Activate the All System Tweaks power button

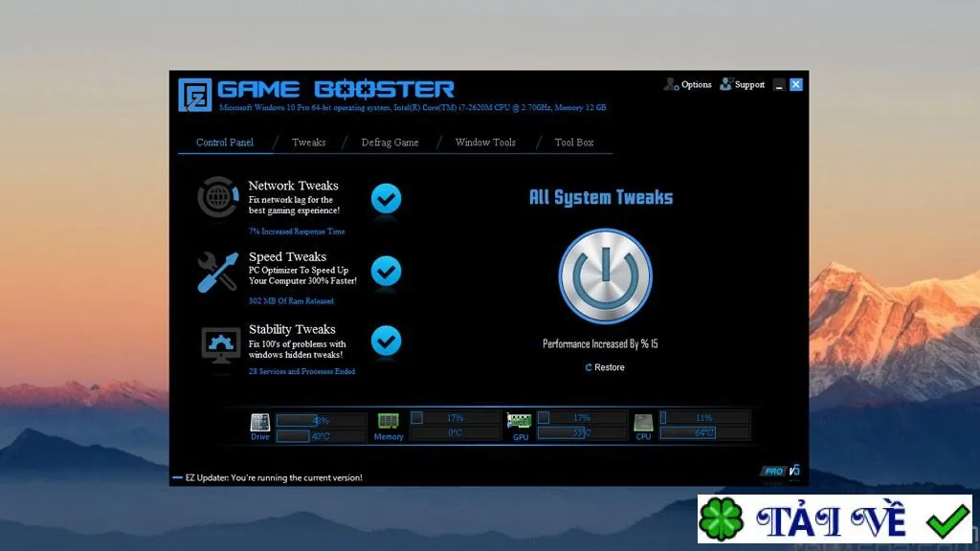tap(605, 276)
